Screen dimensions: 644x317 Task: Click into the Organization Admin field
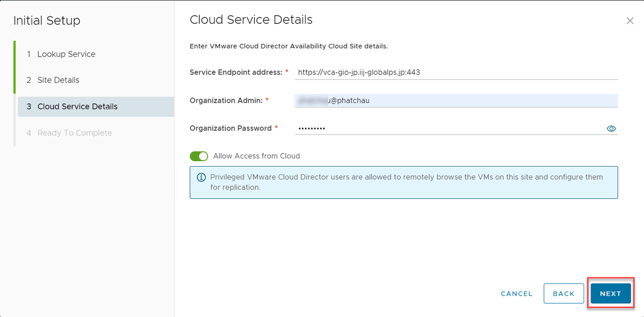pos(456,101)
